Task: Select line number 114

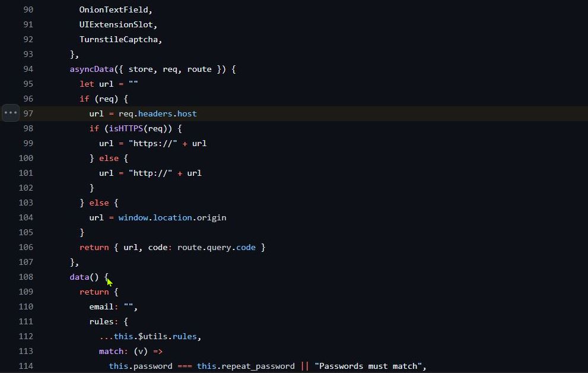Action: click(26, 366)
